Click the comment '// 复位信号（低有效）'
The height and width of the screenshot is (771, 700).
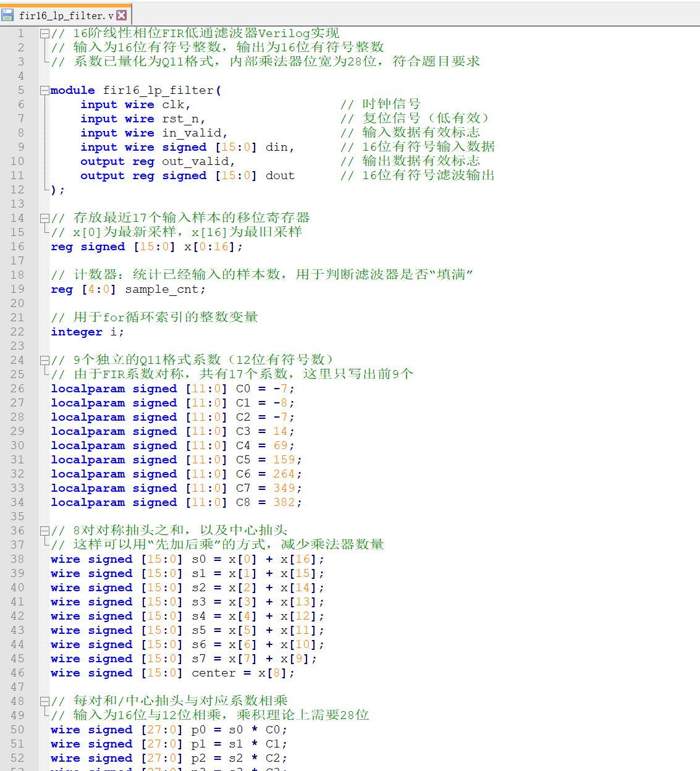tap(415, 119)
